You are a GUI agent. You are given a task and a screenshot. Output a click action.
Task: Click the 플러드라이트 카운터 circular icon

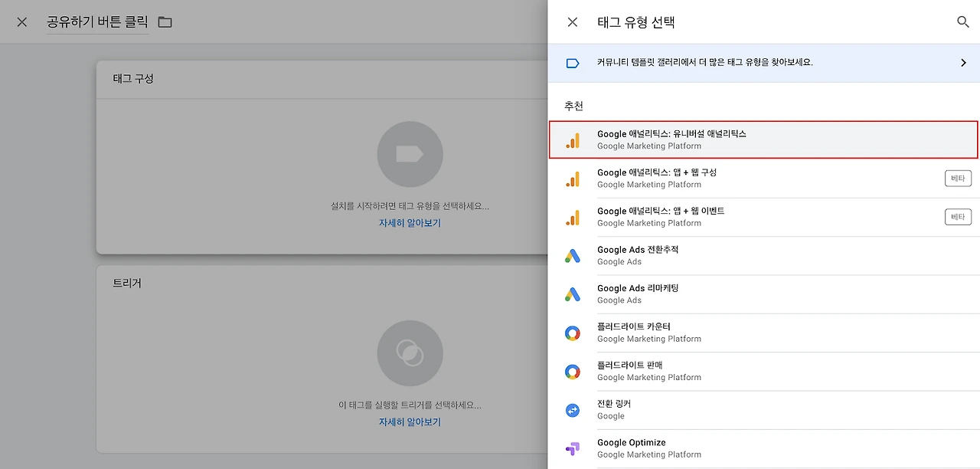pos(573,333)
